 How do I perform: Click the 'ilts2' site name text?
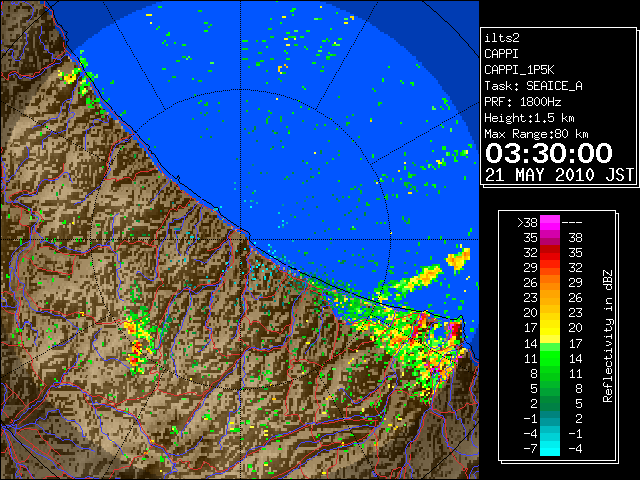click(x=502, y=38)
